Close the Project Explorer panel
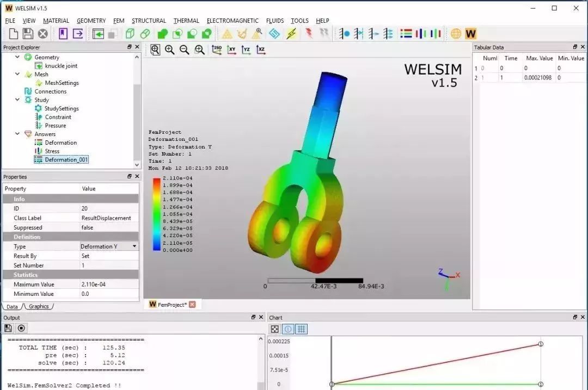The width and height of the screenshot is (588, 390). [x=137, y=47]
